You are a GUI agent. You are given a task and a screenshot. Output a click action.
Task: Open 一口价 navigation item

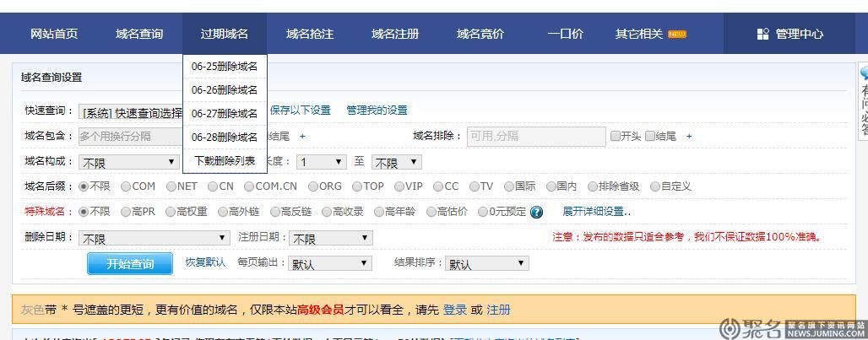click(566, 34)
